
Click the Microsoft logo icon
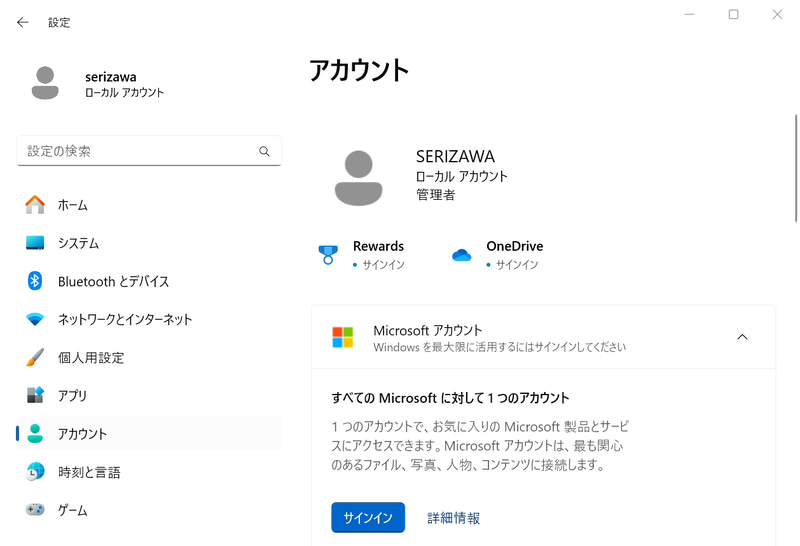(342, 337)
